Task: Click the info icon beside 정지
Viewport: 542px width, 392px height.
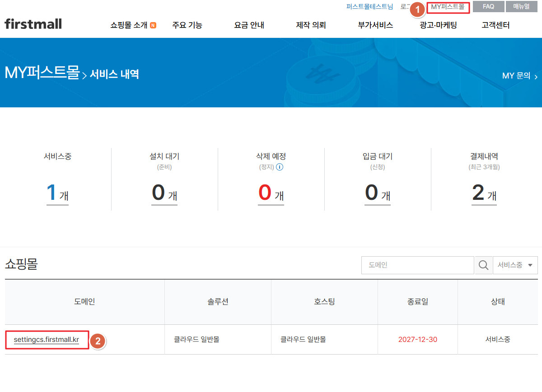Action: tap(280, 167)
